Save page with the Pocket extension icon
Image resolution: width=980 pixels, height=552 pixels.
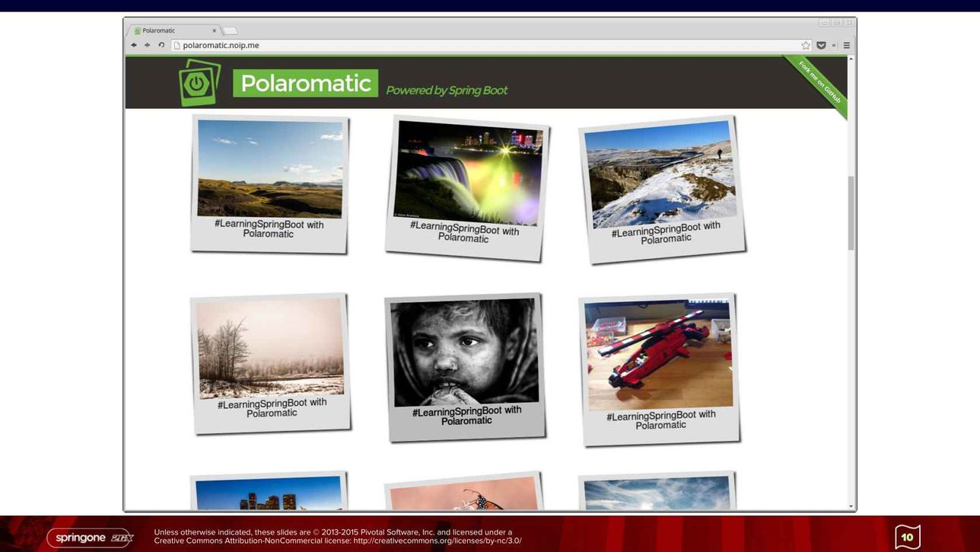tap(821, 45)
